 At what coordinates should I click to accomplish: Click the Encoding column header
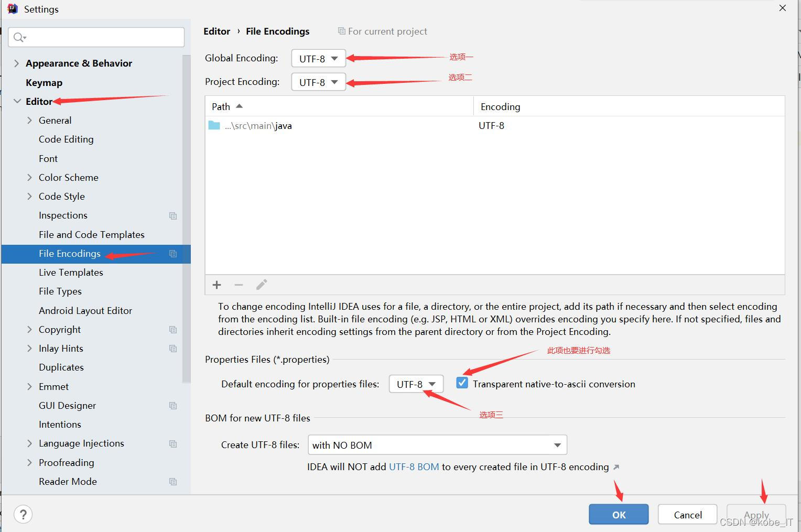point(629,106)
